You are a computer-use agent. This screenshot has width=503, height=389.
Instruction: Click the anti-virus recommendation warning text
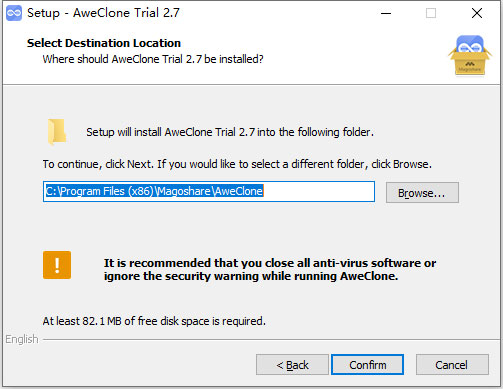(270, 269)
